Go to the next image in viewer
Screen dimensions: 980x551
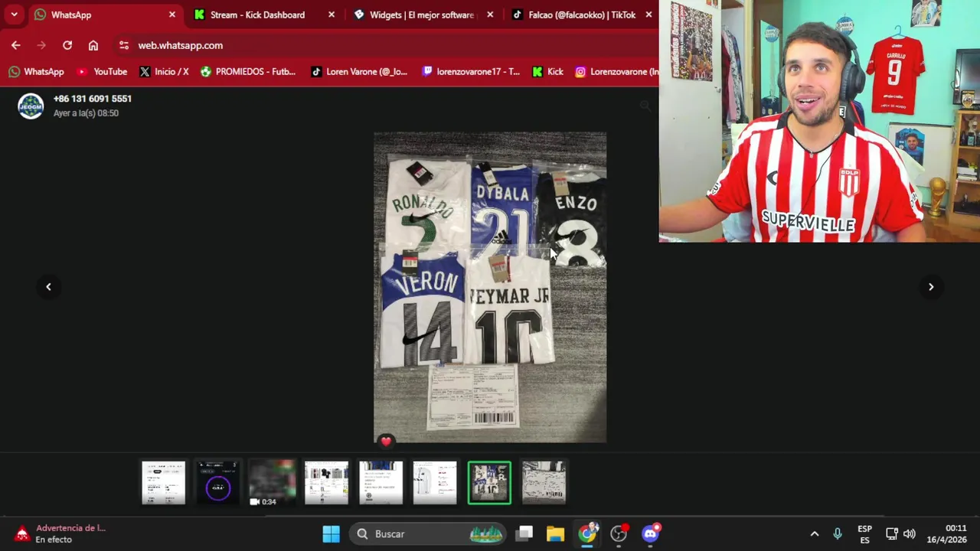tap(931, 287)
